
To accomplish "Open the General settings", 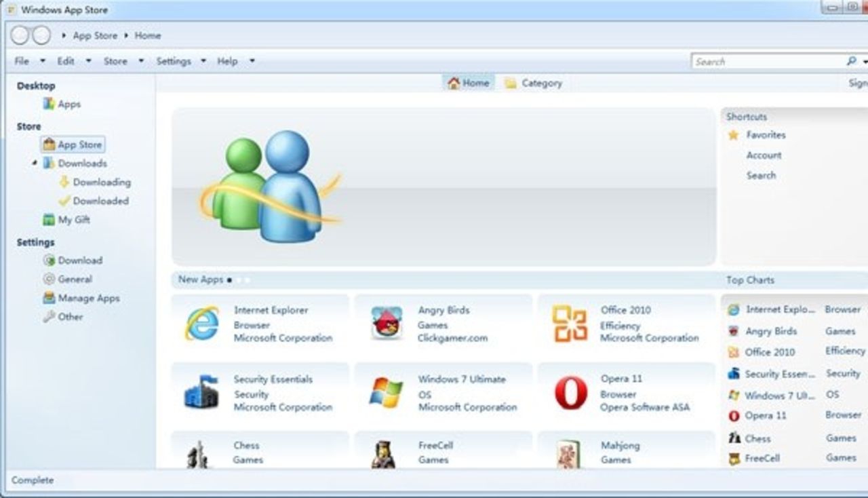I will coord(73,279).
